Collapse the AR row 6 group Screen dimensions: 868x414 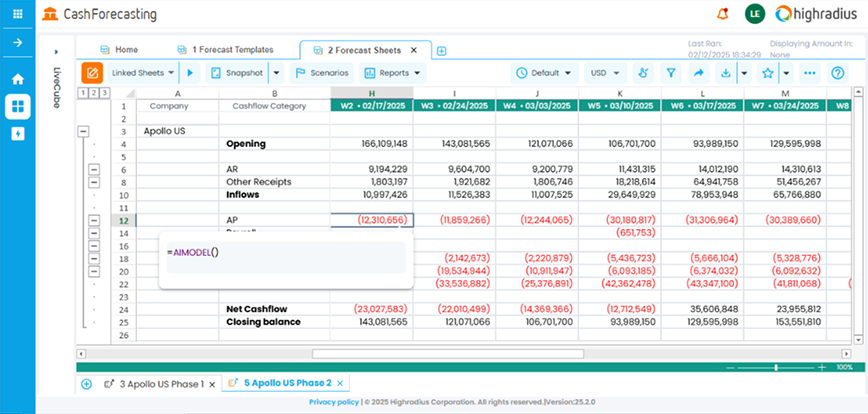(x=94, y=169)
